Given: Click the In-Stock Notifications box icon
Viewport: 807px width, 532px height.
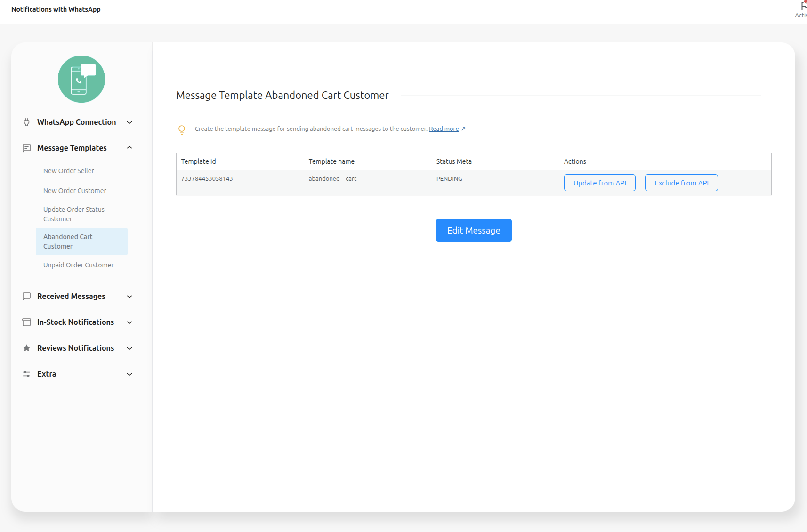Looking at the screenshot, I should [x=27, y=322].
